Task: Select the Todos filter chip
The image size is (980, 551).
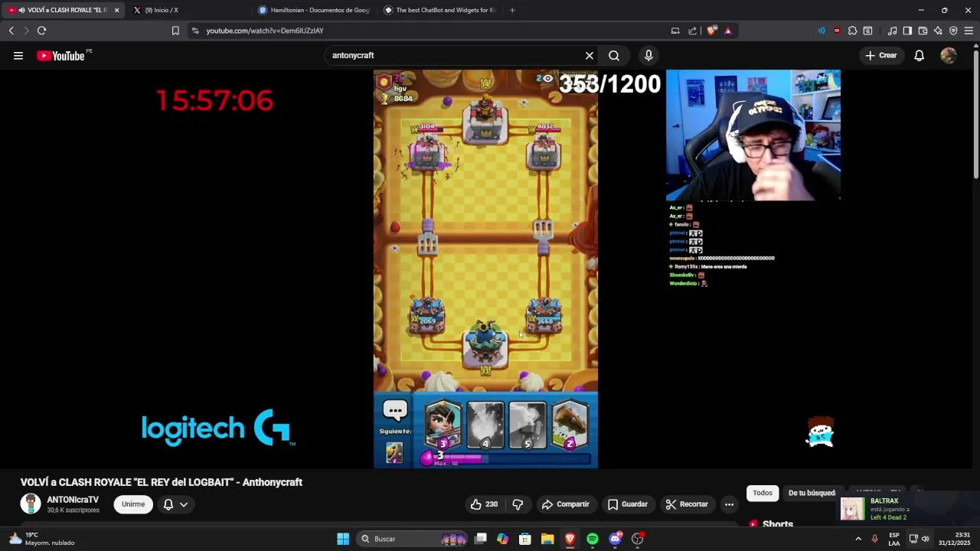Action: (x=763, y=493)
